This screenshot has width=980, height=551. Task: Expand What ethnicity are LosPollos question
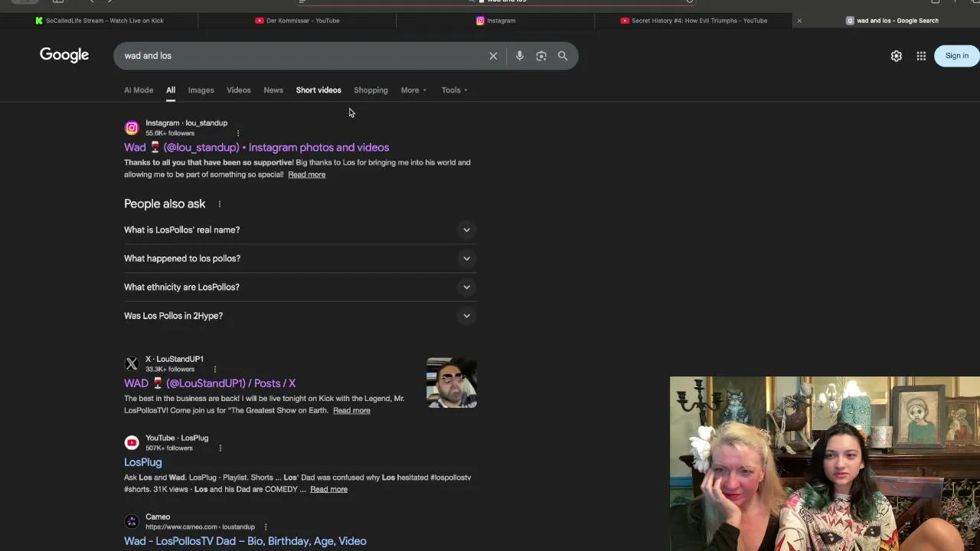point(300,287)
